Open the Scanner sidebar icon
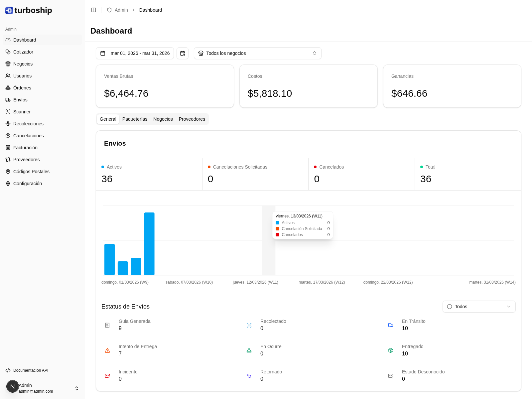Screen dimensions: 532x399 (8, 112)
